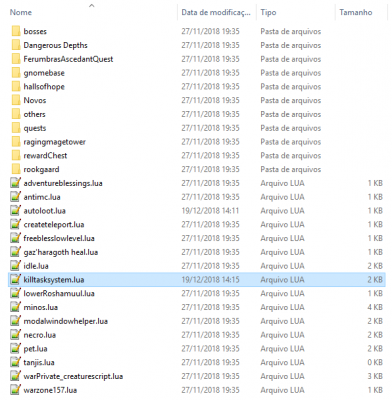
Task: Sort by the Data de modificação column
Action: click(x=216, y=12)
